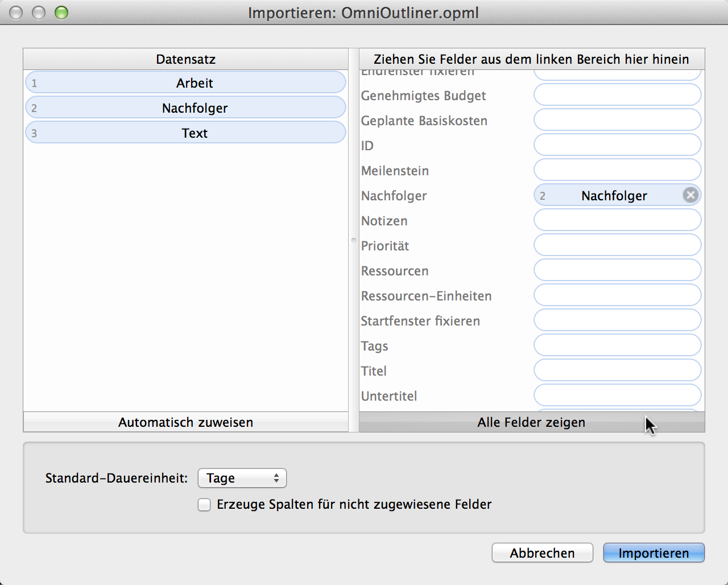Click Alle Felder zeigen
The width and height of the screenshot is (728, 585).
[x=532, y=422]
